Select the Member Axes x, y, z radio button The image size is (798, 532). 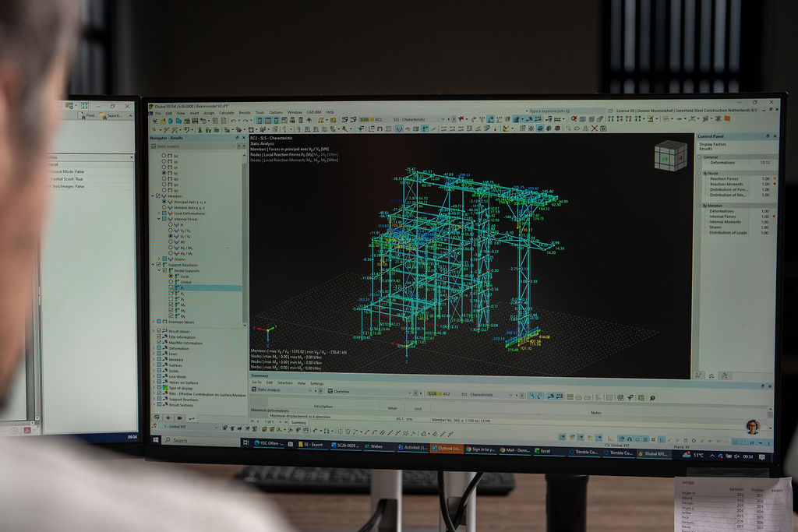pyautogui.click(x=164, y=207)
